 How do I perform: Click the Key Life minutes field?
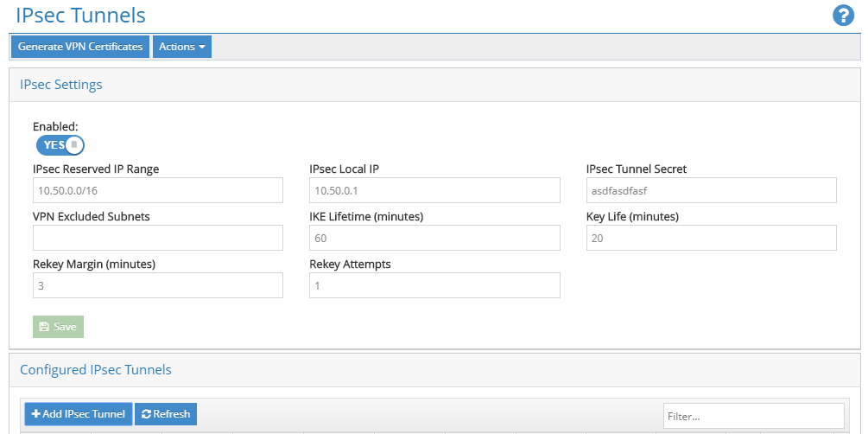711,238
